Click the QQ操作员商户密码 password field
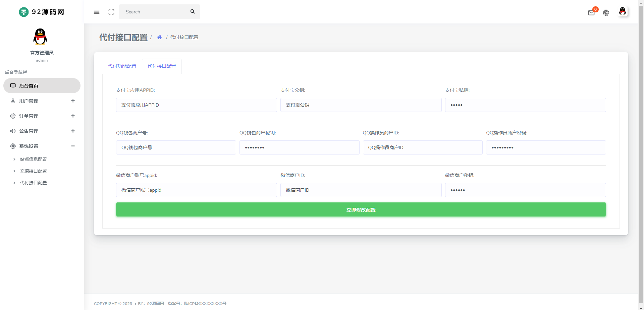This screenshot has height=310, width=644. [546, 147]
